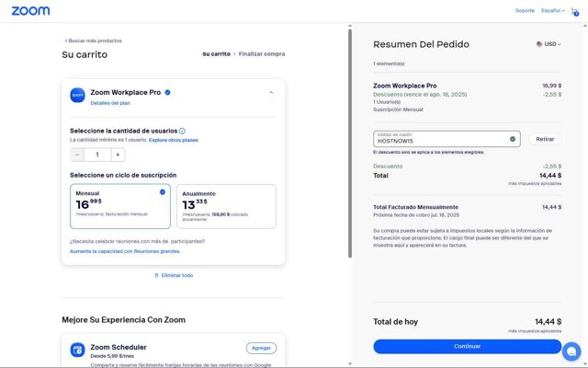Screen dimensions: 588x368
Task: Open the Español language dropdown
Action: click(553, 11)
